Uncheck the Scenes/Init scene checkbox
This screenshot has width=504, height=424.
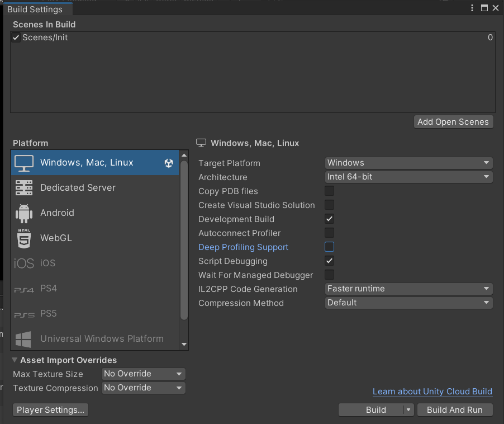pyautogui.click(x=16, y=37)
